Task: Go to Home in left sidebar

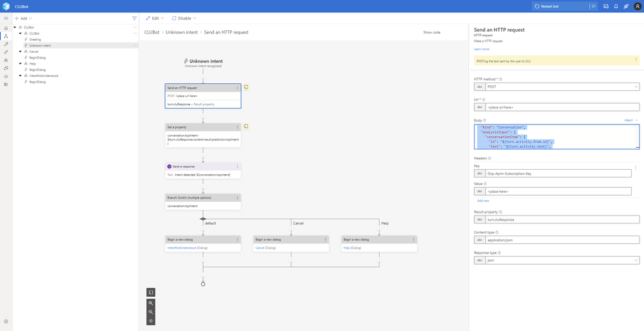Action: (6, 28)
